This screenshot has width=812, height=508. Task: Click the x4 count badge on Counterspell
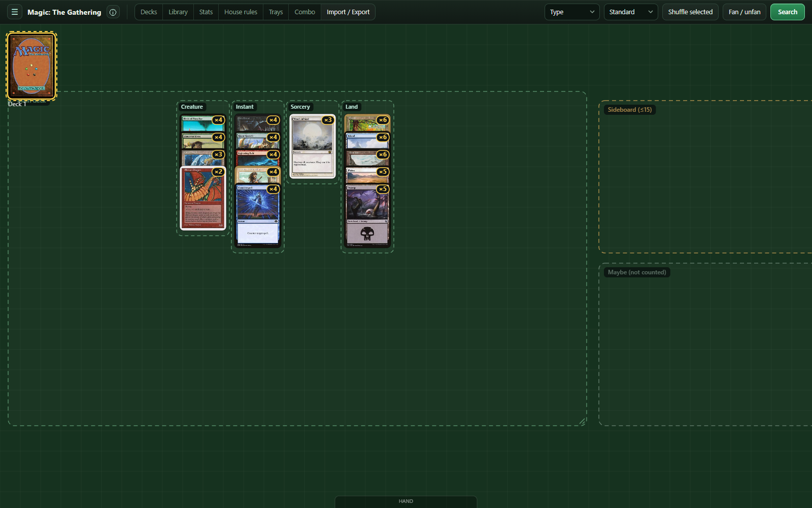pos(273,189)
